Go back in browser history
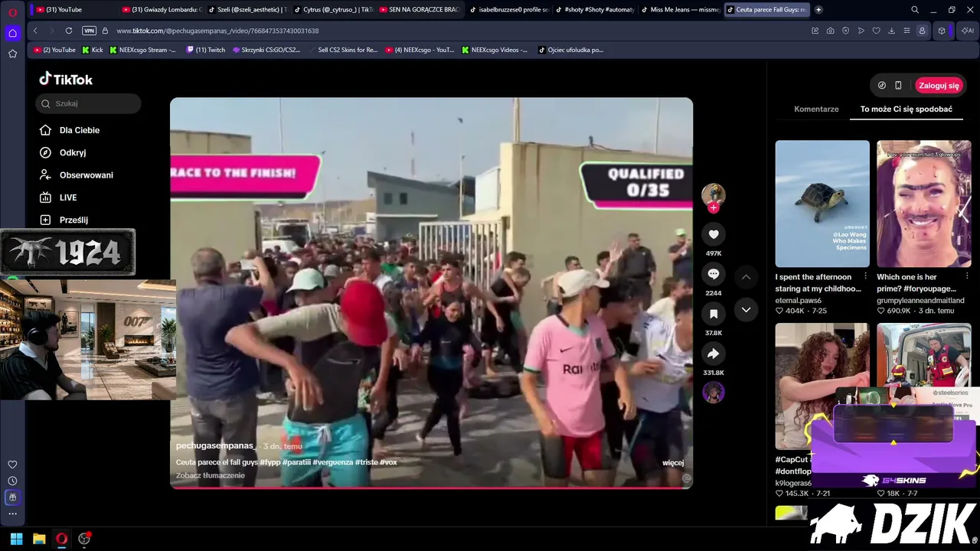Image resolution: width=980 pixels, height=551 pixels. (x=35, y=31)
